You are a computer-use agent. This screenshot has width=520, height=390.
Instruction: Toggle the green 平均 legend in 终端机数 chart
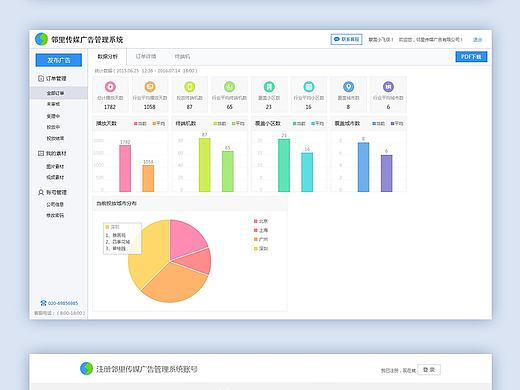click(238, 123)
